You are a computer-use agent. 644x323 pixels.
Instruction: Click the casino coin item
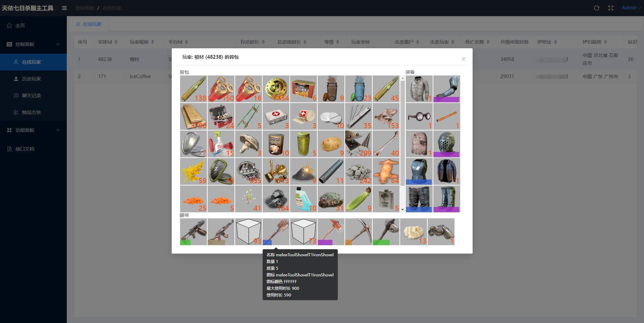point(276,89)
